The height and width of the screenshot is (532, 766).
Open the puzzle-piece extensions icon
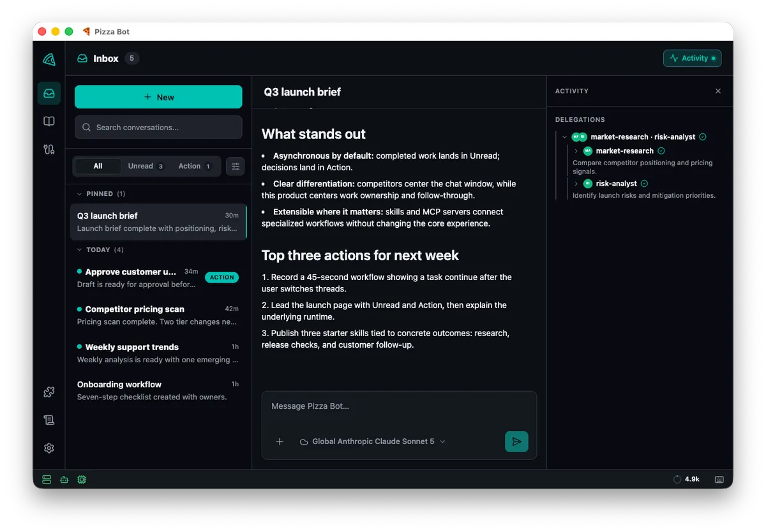pyautogui.click(x=49, y=392)
